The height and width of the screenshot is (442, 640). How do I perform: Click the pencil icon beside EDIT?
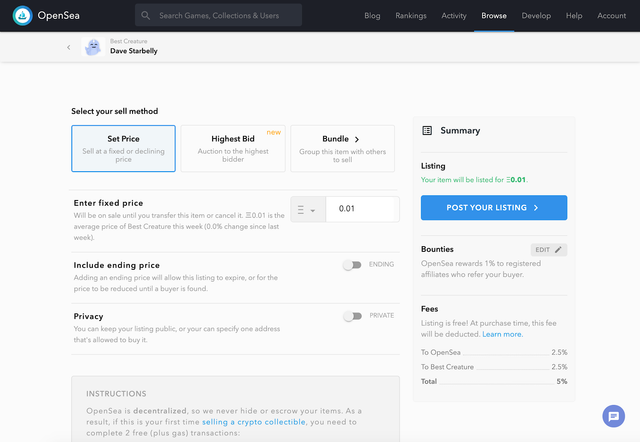[x=558, y=249]
